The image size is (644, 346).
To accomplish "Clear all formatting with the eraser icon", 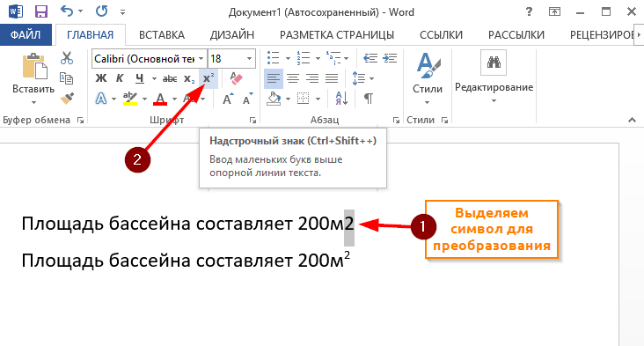I will [x=236, y=78].
